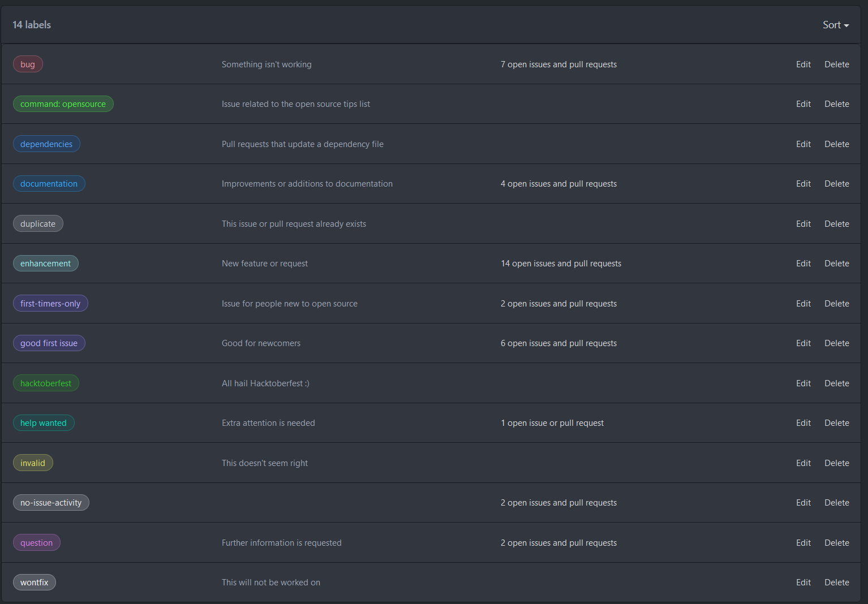Edit the duplicate label
868x604 pixels.
pyautogui.click(x=803, y=224)
